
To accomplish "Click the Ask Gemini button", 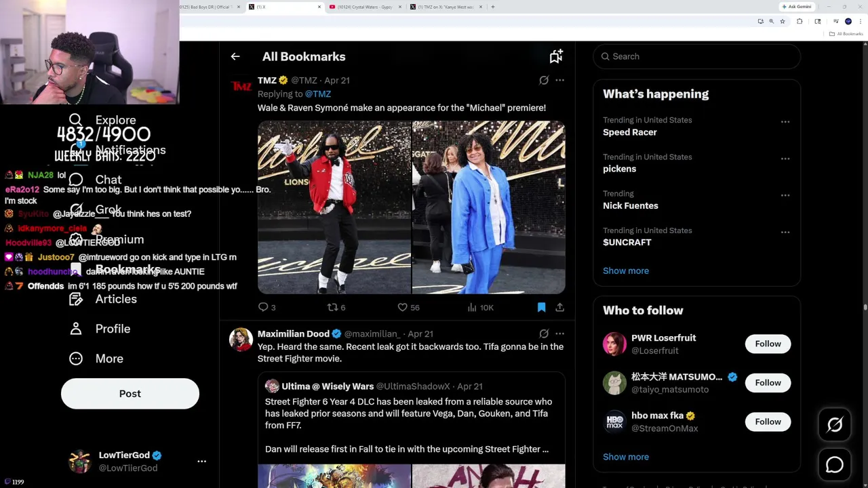I will coord(797,7).
